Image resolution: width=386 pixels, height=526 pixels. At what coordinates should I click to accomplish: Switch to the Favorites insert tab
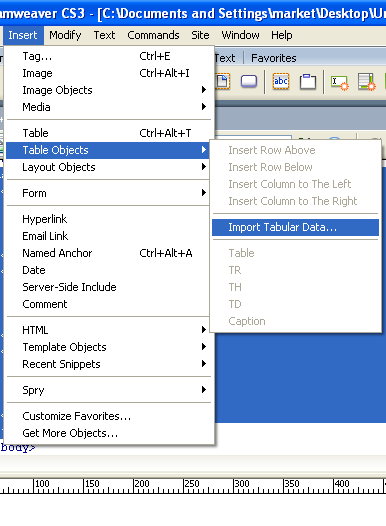(x=274, y=58)
